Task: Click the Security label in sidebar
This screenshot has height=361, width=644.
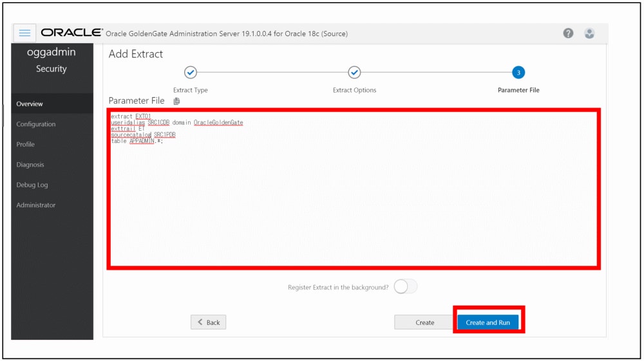Action: click(x=52, y=69)
